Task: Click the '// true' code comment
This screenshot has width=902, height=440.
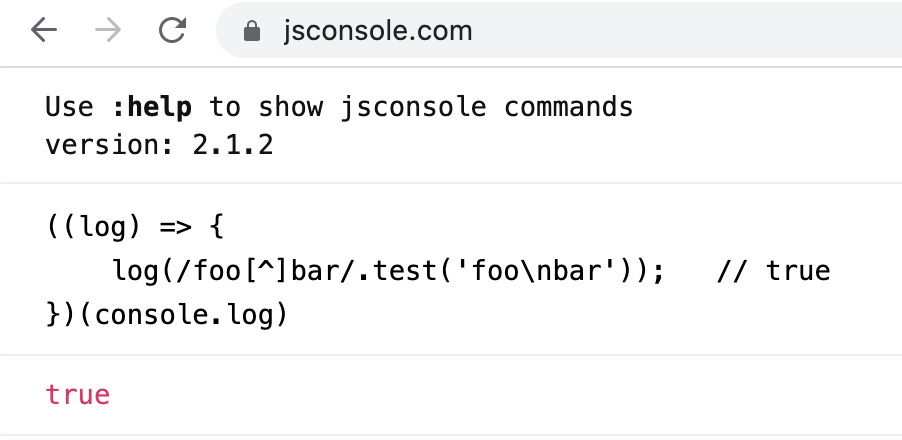Action: click(x=773, y=271)
